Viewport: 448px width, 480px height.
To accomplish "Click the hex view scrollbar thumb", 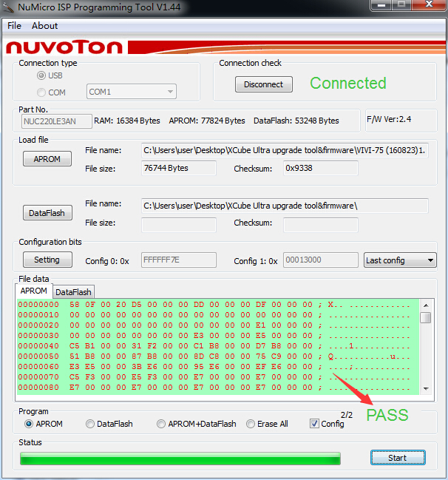I will coord(426,318).
